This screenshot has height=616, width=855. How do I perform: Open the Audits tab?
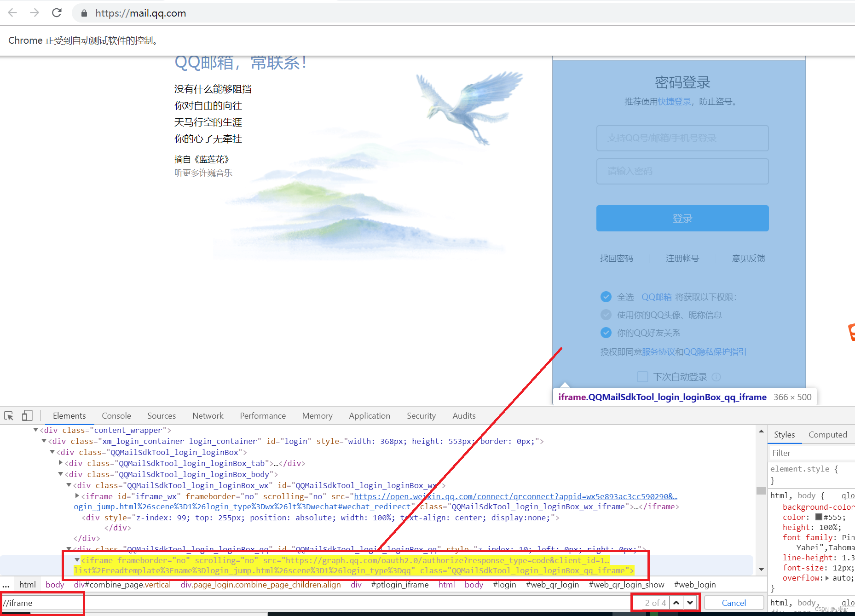coord(464,416)
